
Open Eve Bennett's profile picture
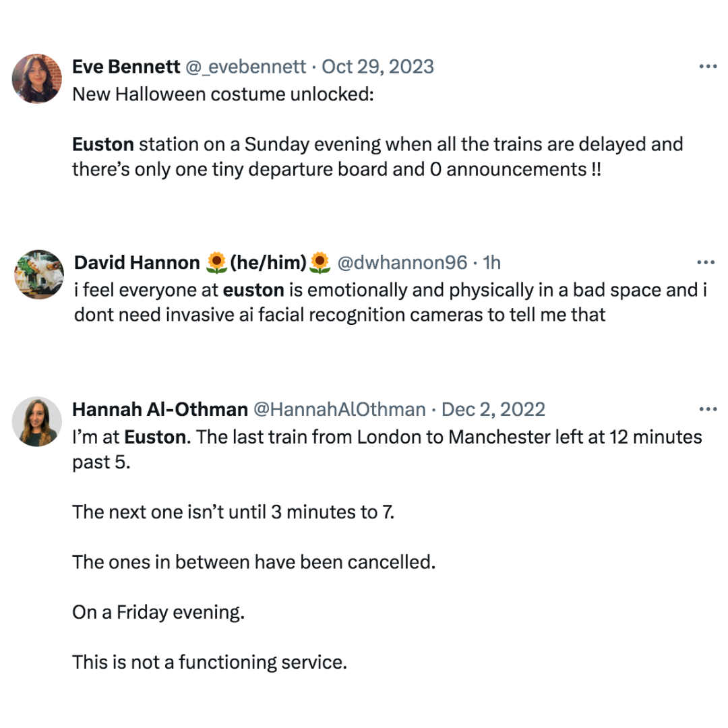click(x=36, y=78)
